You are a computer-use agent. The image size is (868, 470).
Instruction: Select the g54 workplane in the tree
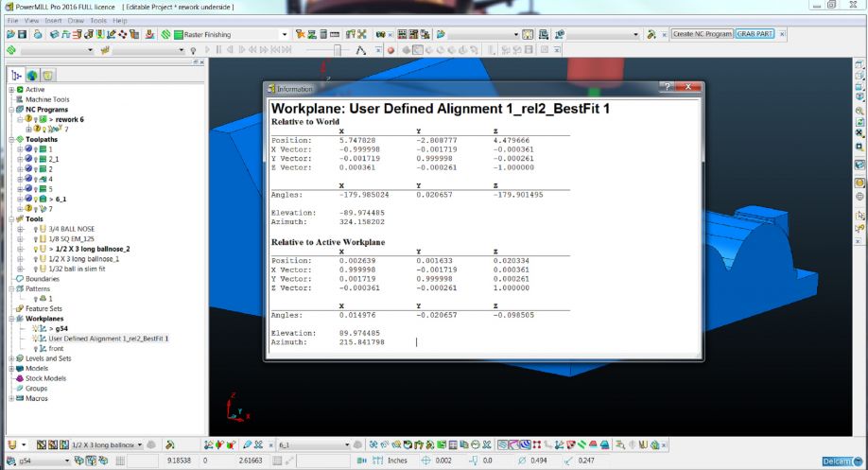point(61,329)
